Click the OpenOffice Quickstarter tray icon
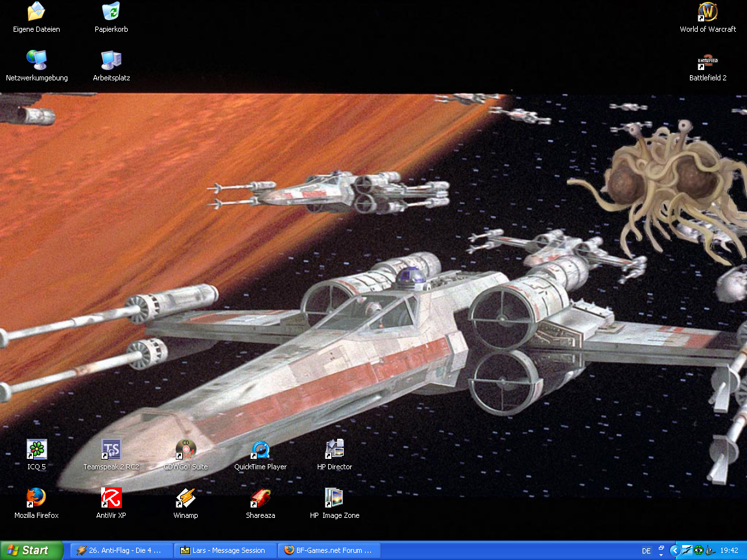This screenshot has height=560, width=747. point(687,550)
